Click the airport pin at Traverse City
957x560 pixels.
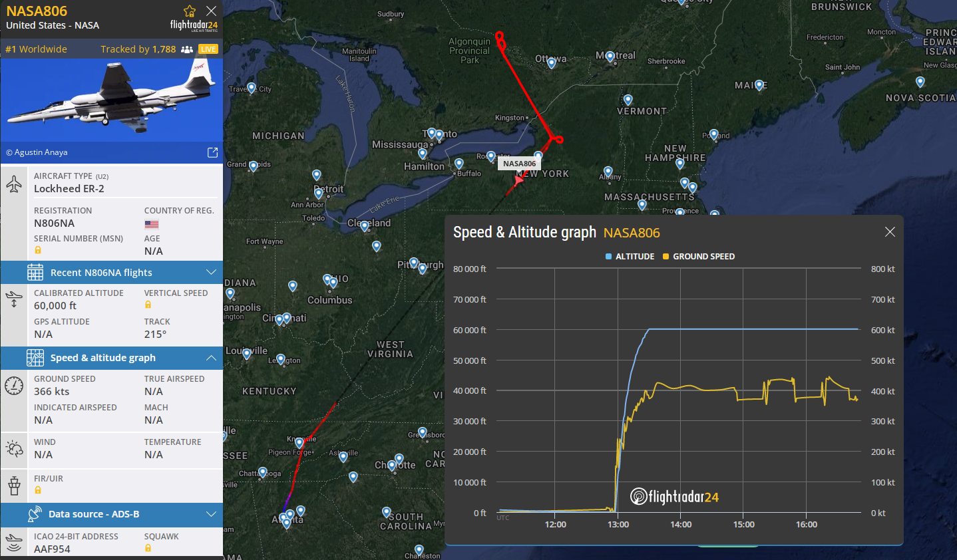click(x=251, y=88)
